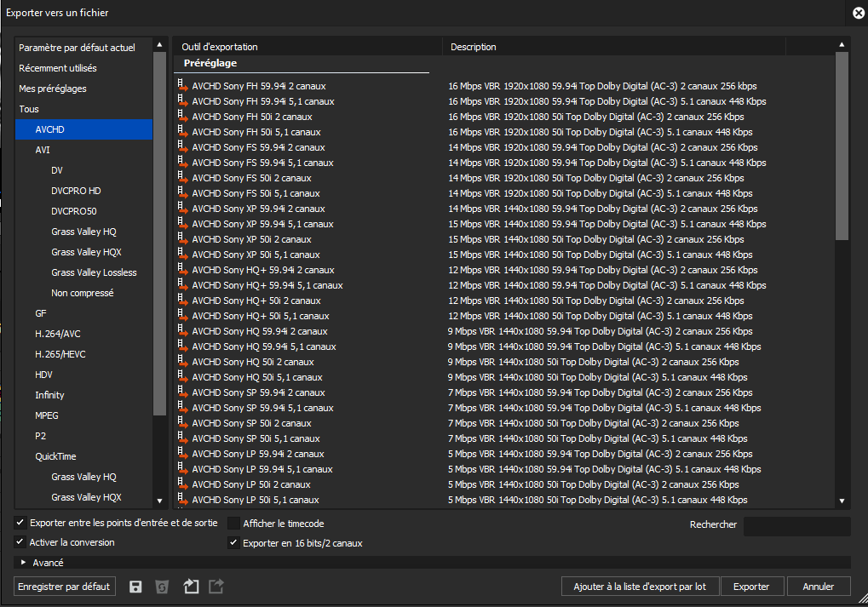
Task: Click the icon of AVCHD Sony XP 59.94i 5,1 canaux
Action: pyautogui.click(x=182, y=223)
